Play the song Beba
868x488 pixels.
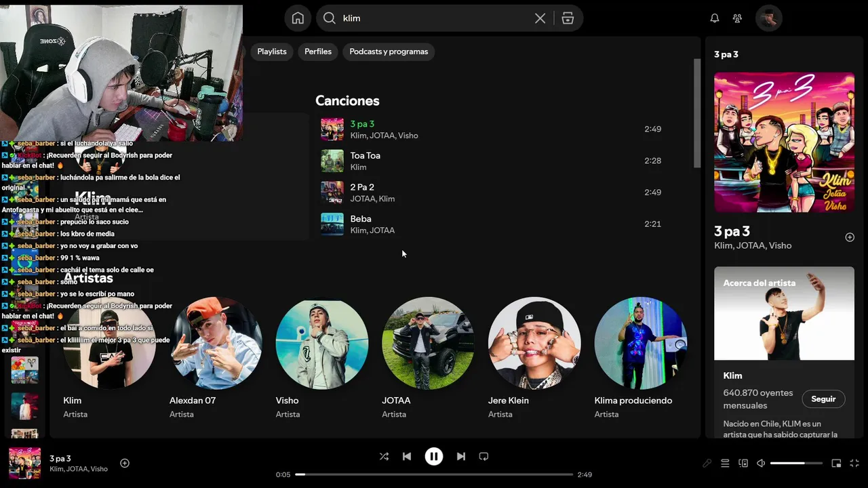pyautogui.click(x=492, y=224)
